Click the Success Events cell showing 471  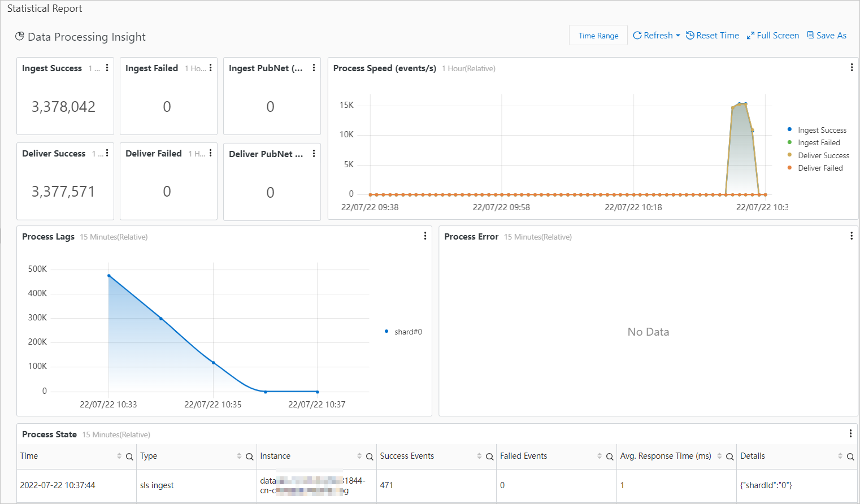click(386, 485)
